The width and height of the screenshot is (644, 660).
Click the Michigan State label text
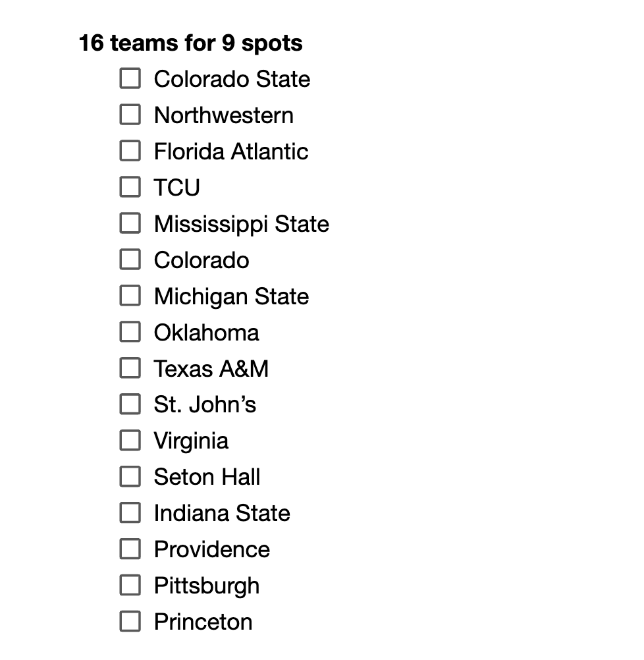(x=231, y=296)
